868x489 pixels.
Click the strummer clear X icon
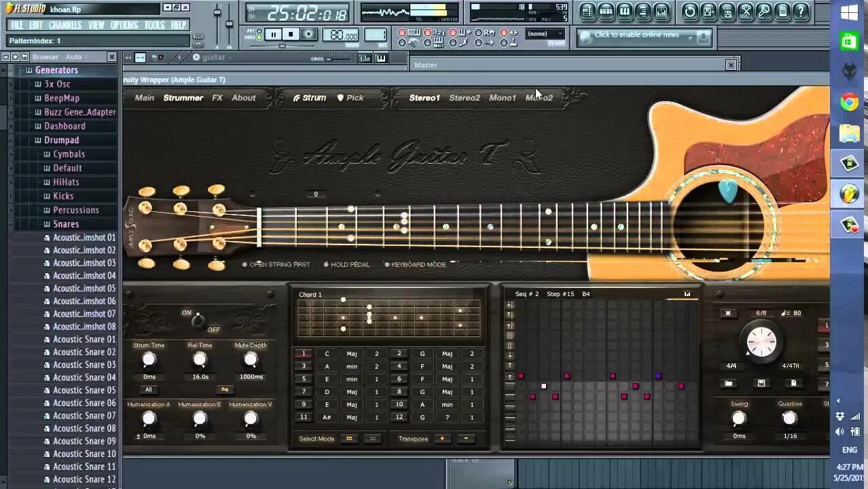[x=727, y=313]
